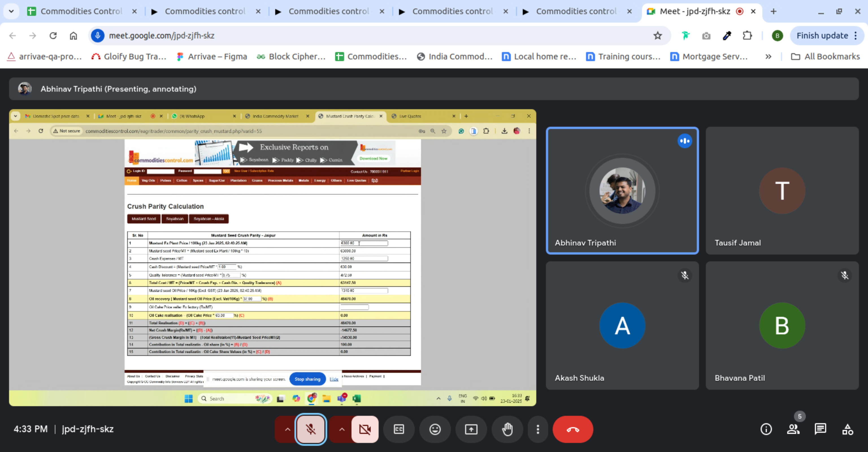Open Training cours bookmark
This screenshot has height=452, width=868.
pyautogui.click(x=623, y=56)
